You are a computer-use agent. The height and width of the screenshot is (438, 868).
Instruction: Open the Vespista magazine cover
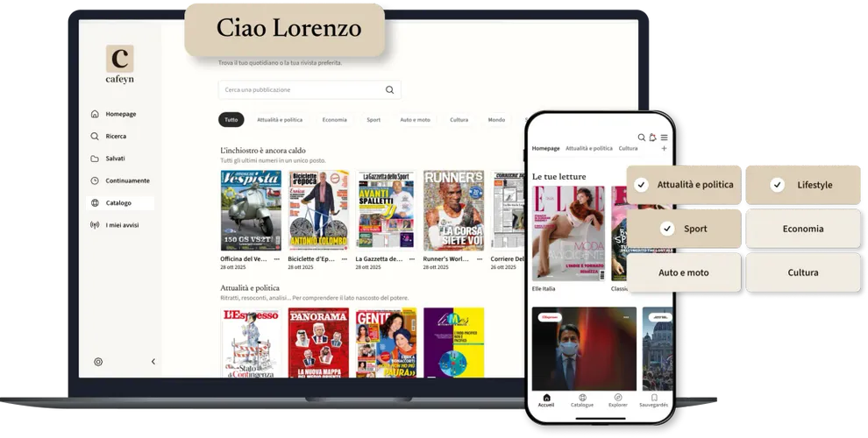251,210
